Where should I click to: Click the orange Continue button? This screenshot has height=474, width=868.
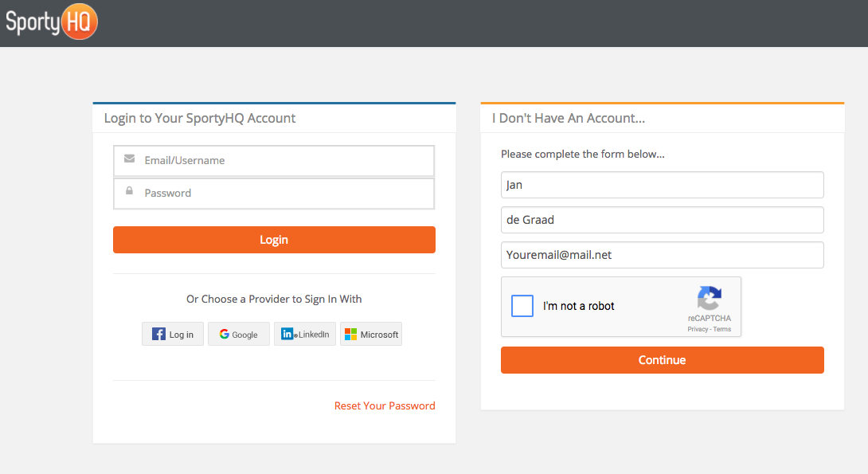click(662, 360)
